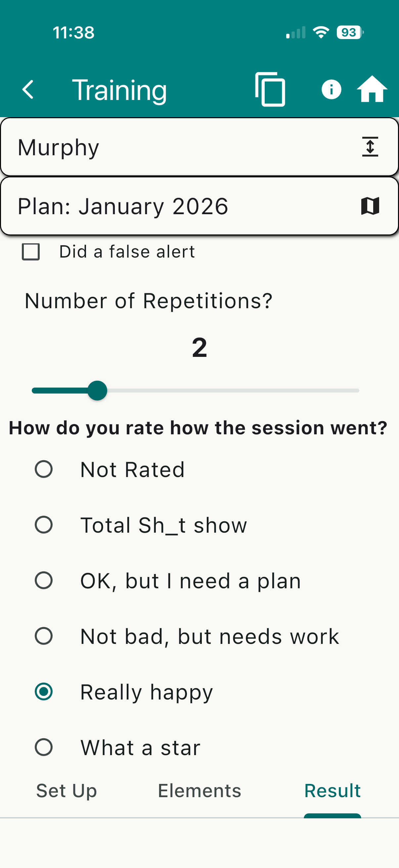
Task: Tap the expand icon beside Murphy
Action: (370, 147)
